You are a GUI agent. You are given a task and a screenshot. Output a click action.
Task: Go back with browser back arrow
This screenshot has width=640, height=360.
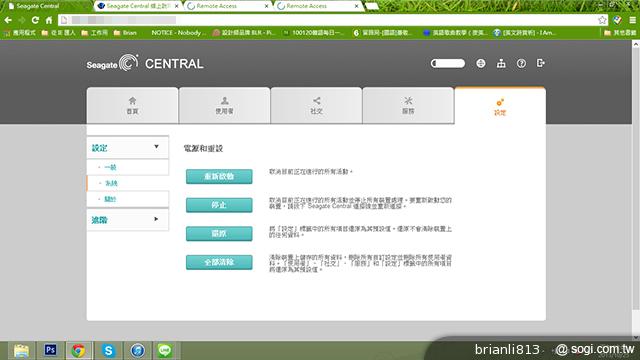click(8, 20)
